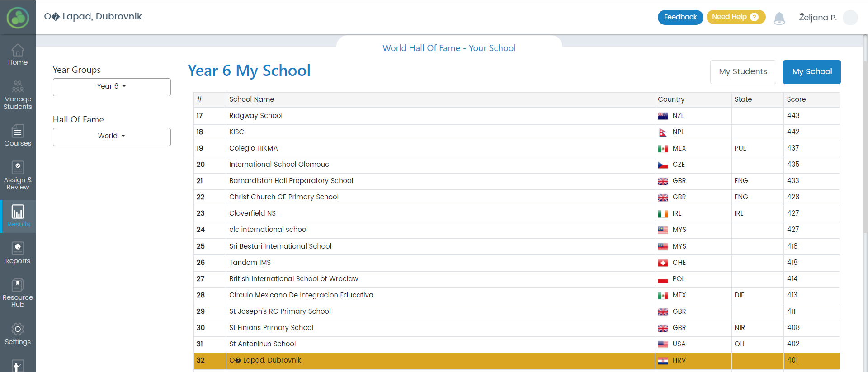Select Ridgway School row
This screenshot has width=868, height=372.
tap(517, 116)
